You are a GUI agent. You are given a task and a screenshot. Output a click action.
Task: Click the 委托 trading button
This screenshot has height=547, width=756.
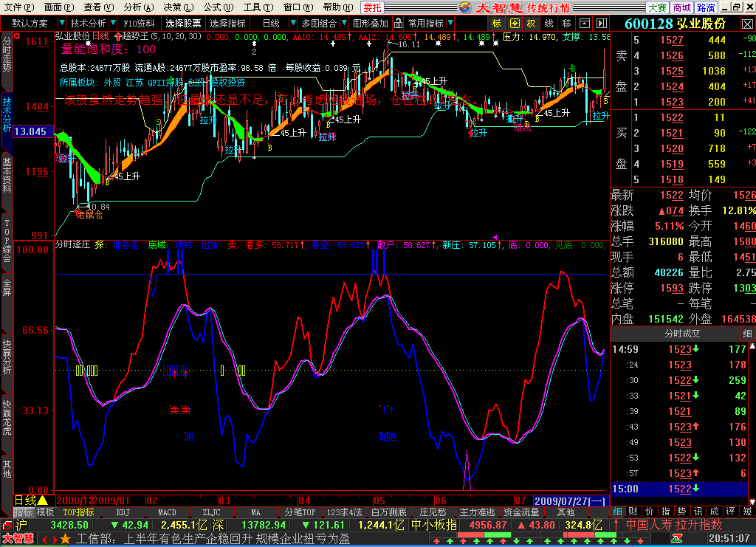pos(372,7)
